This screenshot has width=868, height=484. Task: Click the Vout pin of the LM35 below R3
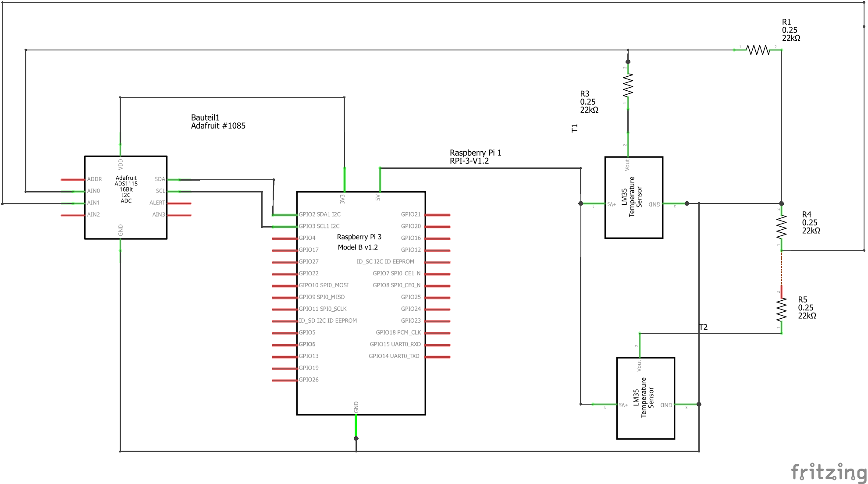tap(628, 145)
